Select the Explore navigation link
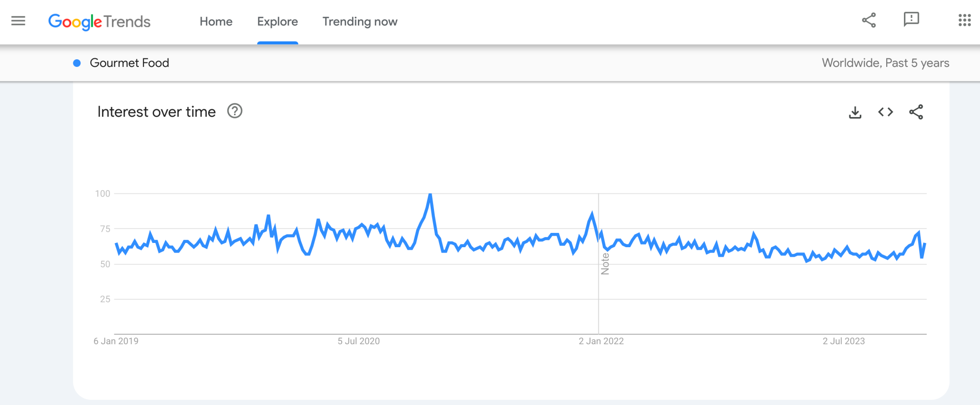 click(277, 22)
